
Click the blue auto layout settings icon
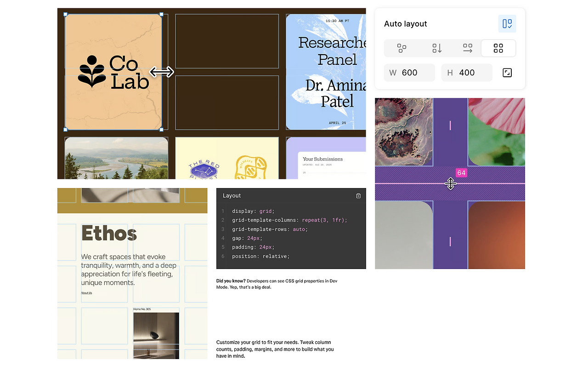pyautogui.click(x=507, y=23)
